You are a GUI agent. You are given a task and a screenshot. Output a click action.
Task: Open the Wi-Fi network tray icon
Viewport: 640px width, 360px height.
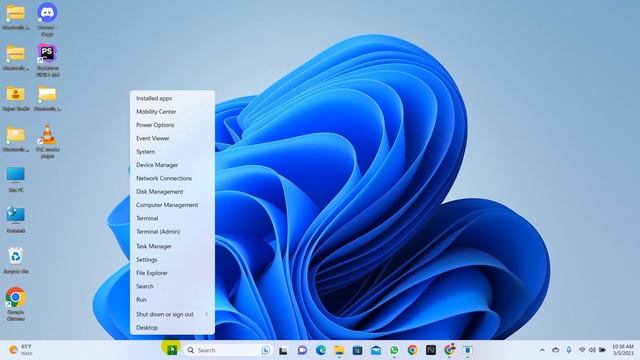[582, 350]
